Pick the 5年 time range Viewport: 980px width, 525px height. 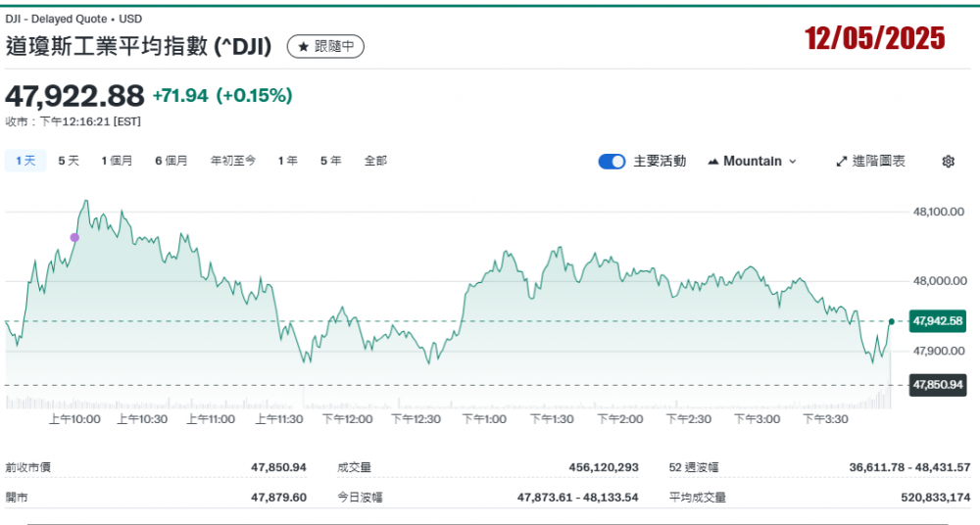(x=330, y=161)
